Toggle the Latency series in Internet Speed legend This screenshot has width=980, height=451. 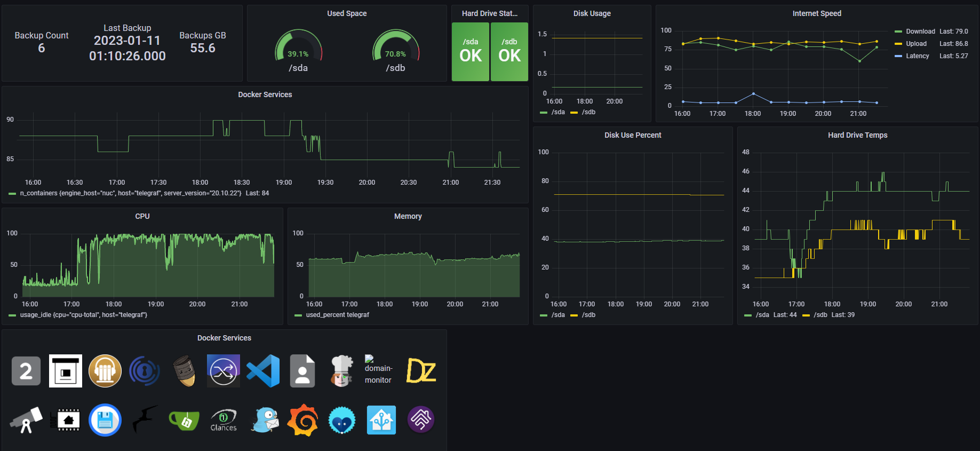pos(917,56)
